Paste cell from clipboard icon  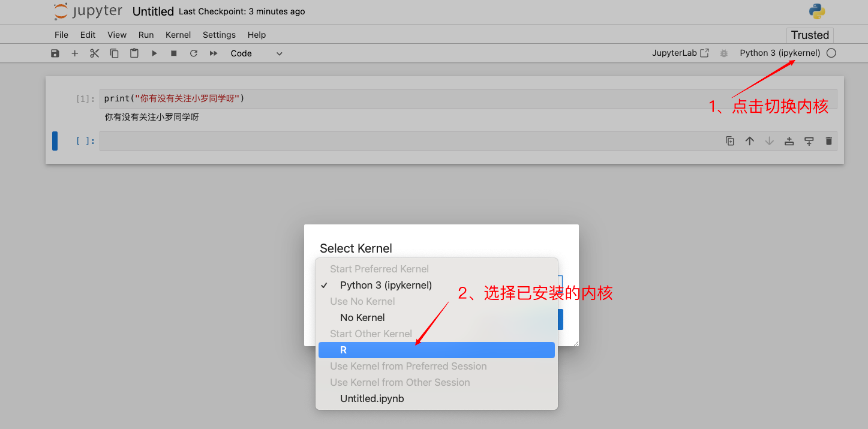coord(134,53)
